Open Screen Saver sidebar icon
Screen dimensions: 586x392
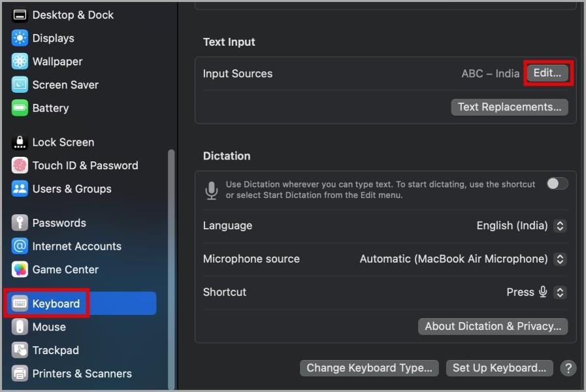click(x=20, y=85)
